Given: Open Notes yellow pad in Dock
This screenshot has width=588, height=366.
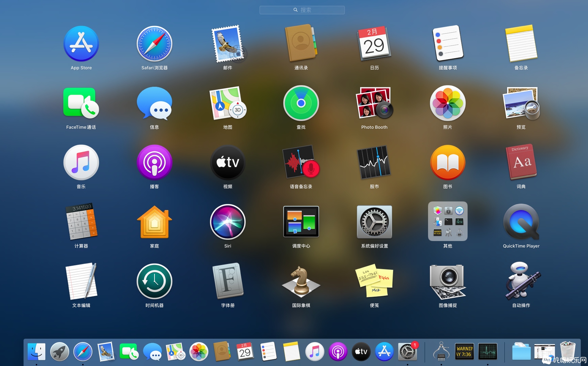Looking at the screenshot, I should coord(292,351).
